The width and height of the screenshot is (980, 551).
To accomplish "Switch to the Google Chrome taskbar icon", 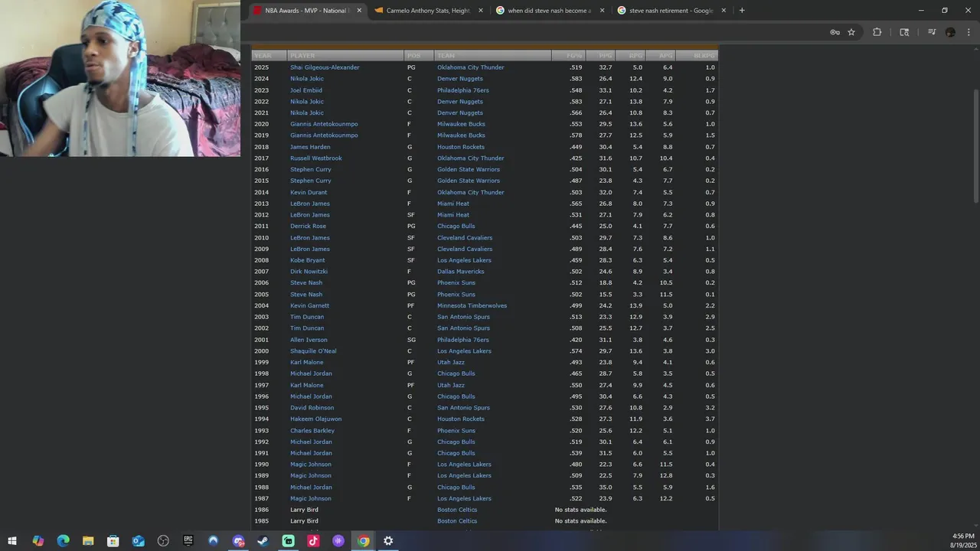I will pos(363,541).
